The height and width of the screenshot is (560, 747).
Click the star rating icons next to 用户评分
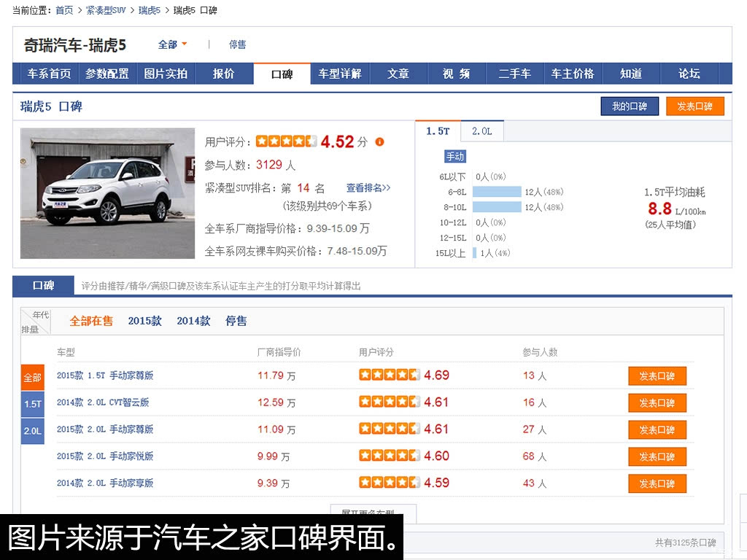pos(286,141)
